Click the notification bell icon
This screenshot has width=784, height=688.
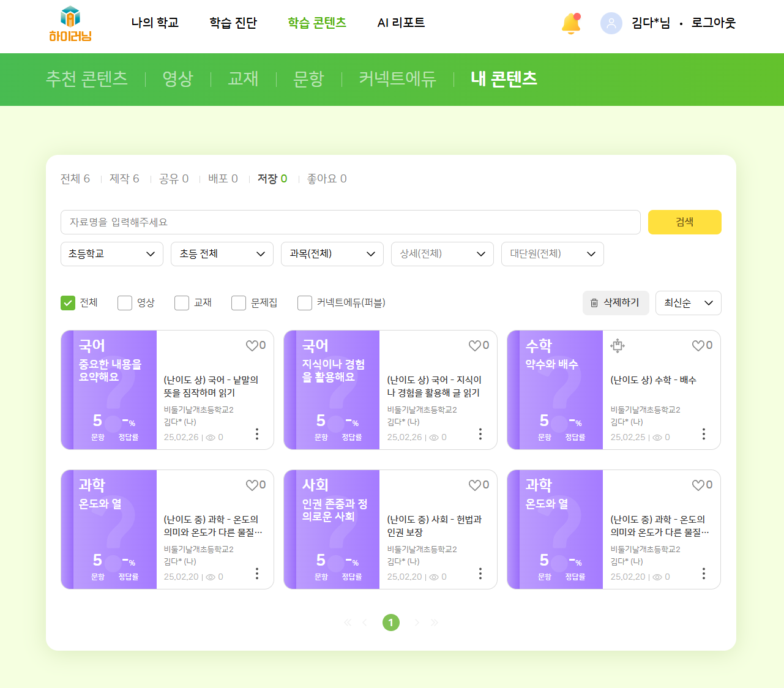click(x=570, y=24)
